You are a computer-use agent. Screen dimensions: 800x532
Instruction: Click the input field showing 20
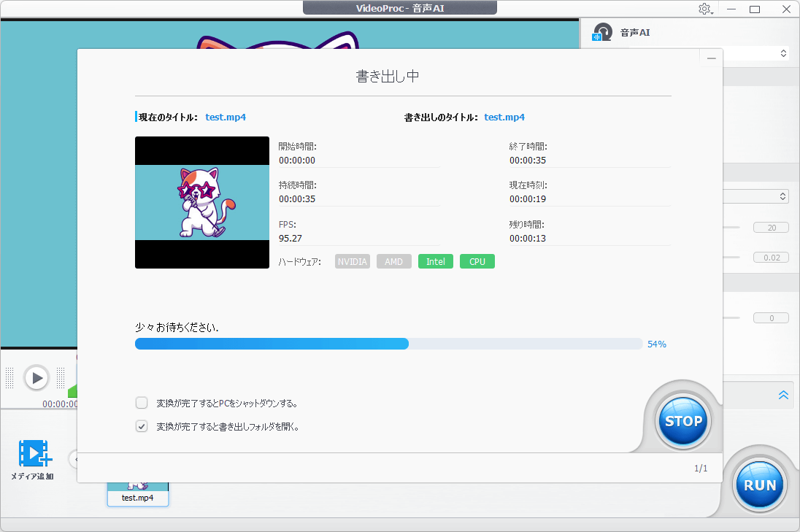[771, 227]
